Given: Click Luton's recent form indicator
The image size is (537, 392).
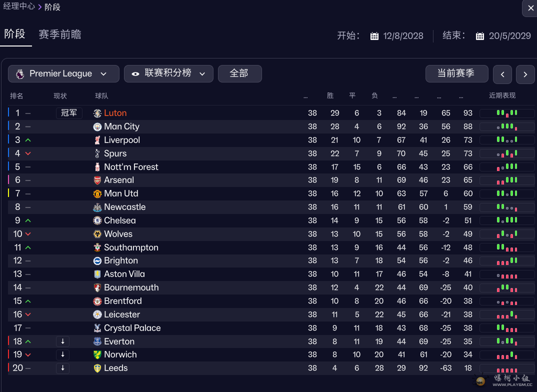Looking at the screenshot, I should pos(506,113).
